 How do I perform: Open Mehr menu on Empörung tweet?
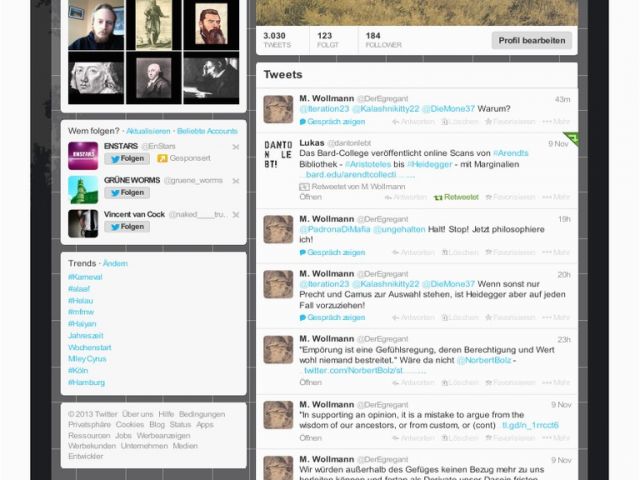tap(556, 382)
